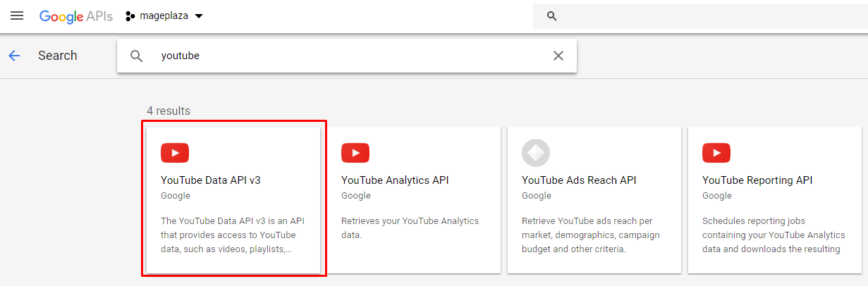The height and width of the screenshot is (286, 868).
Task: Clear the search with the X icon
Action: [x=558, y=56]
